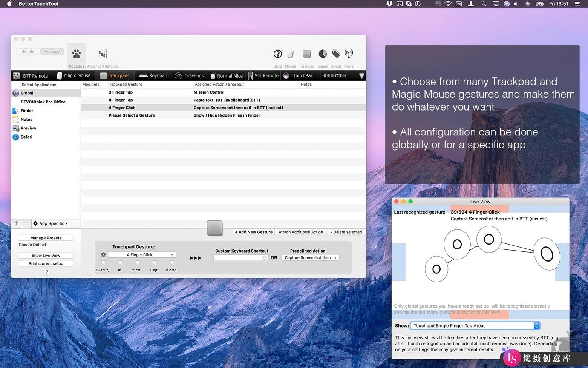Image resolution: width=588 pixels, height=368 pixels.
Task: Click Manage Presets button
Action: 46,238
